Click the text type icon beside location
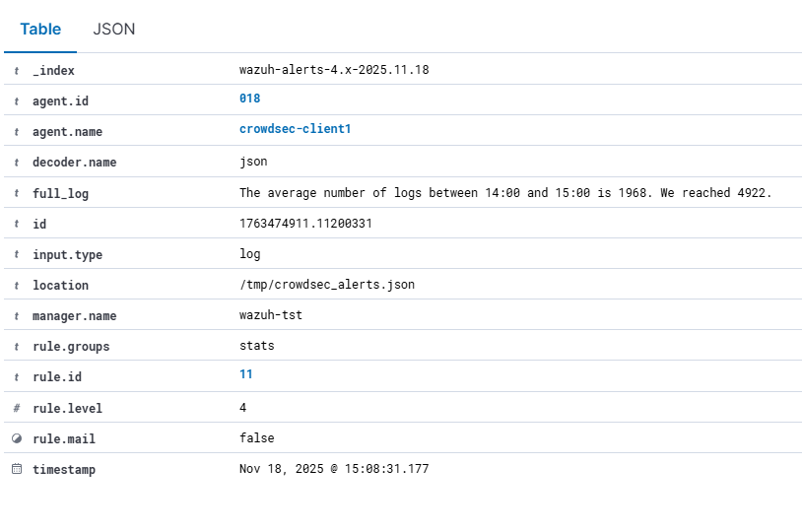 click(x=17, y=286)
